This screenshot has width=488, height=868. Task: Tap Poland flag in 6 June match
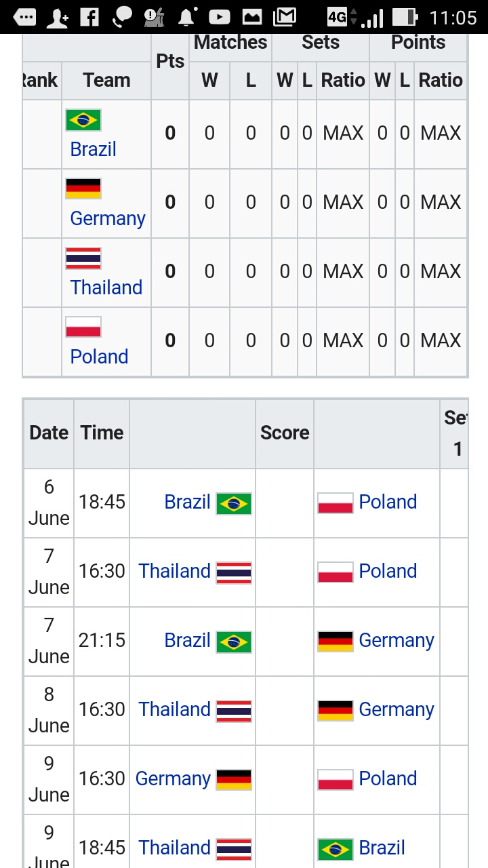pyautogui.click(x=335, y=503)
